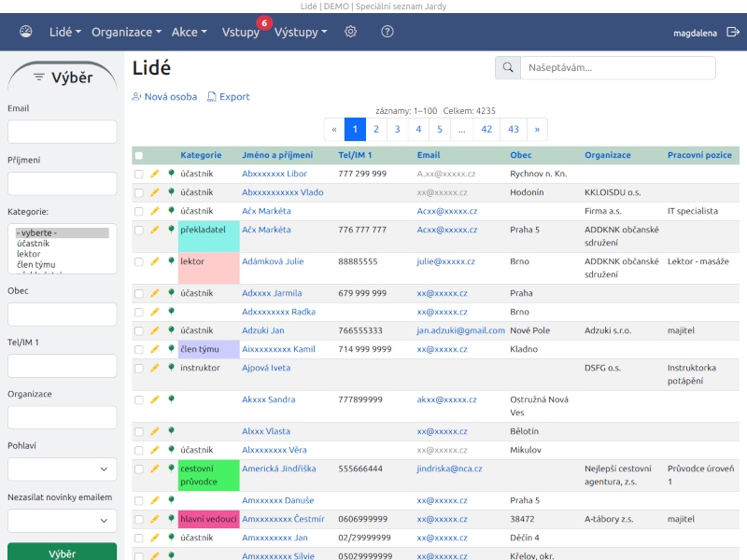Screen dimensions: 747x560
Task: Click the search magnifier icon
Action: point(508,67)
